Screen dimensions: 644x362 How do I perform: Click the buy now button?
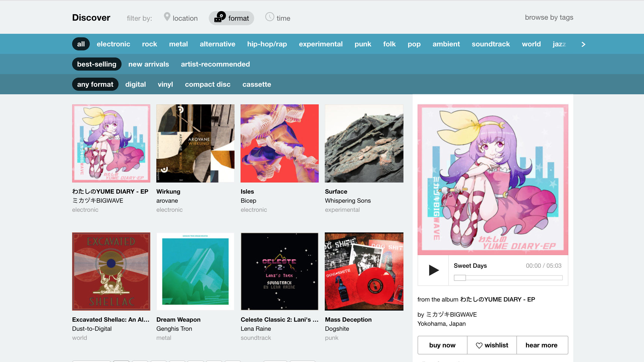coord(442,345)
